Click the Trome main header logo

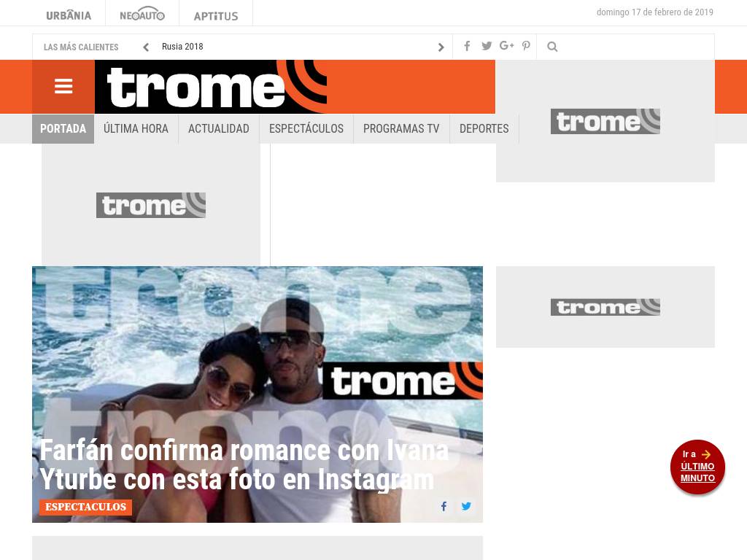click(211, 87)
